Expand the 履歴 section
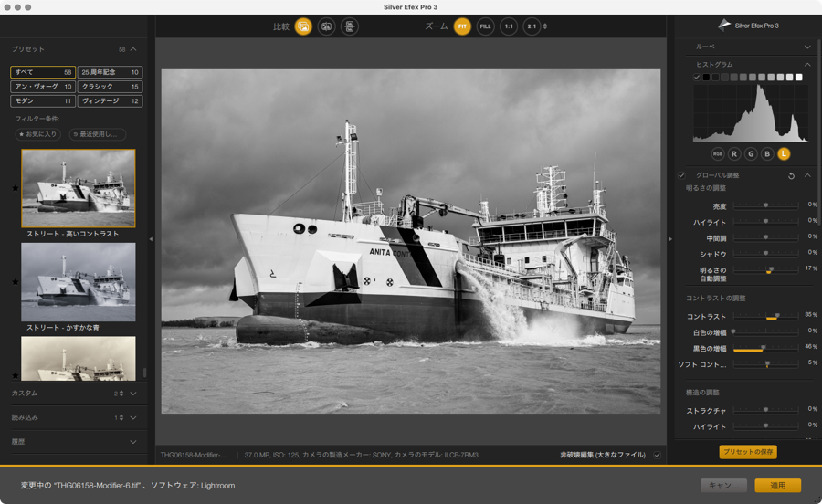Screen dimensions: 822x504 tap(133, 442)
